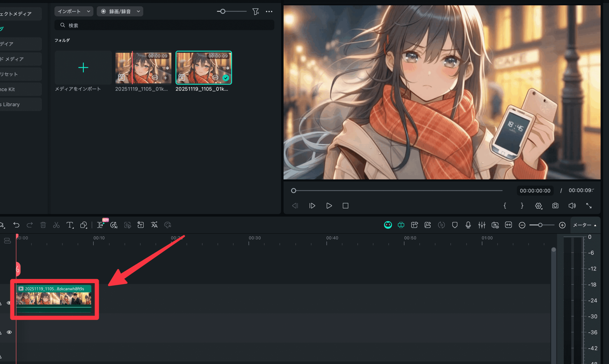Toggle timeline snapping

(x=401, y=225)
